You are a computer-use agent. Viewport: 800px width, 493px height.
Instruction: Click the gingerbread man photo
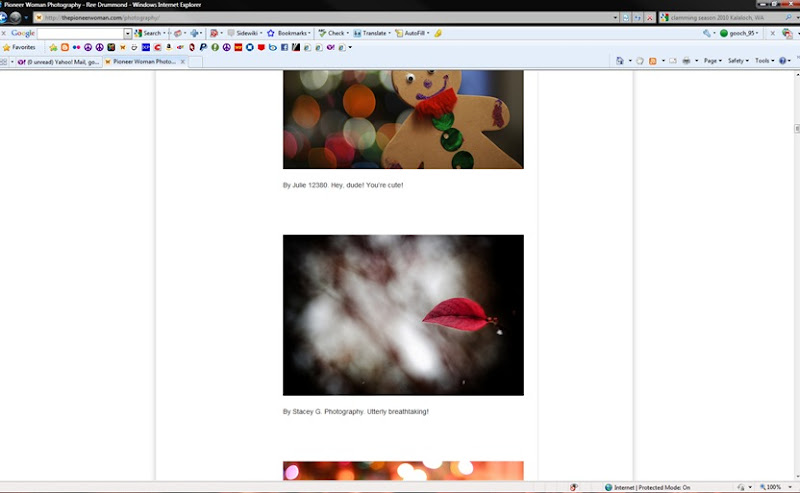pyautogui.click(x=403, y=119)
